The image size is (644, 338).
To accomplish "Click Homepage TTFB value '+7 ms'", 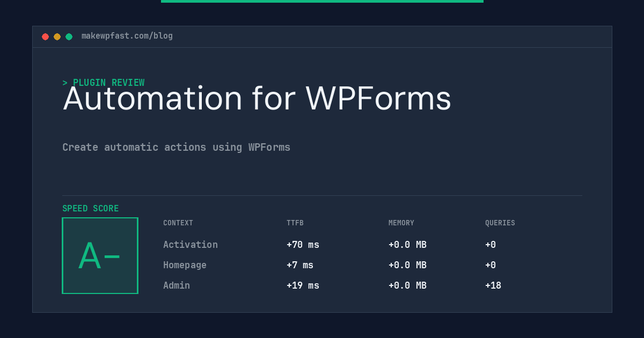I will tap(300, 265).
